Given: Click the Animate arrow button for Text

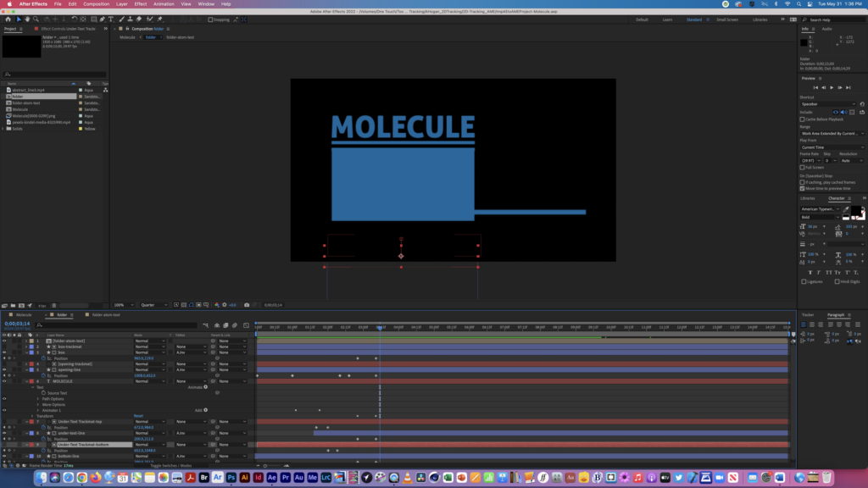Looking at the screenshot, I should pos(205,386).
